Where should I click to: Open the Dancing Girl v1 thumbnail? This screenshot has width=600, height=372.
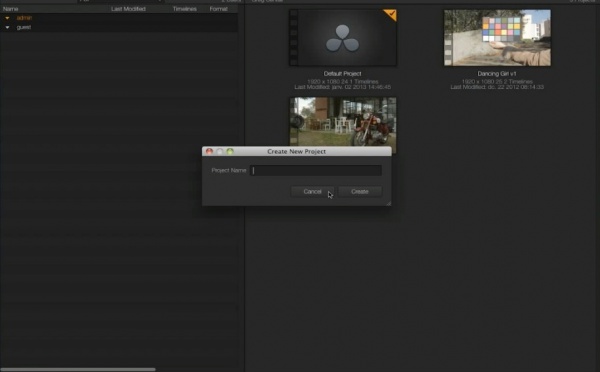click(497, 38)
